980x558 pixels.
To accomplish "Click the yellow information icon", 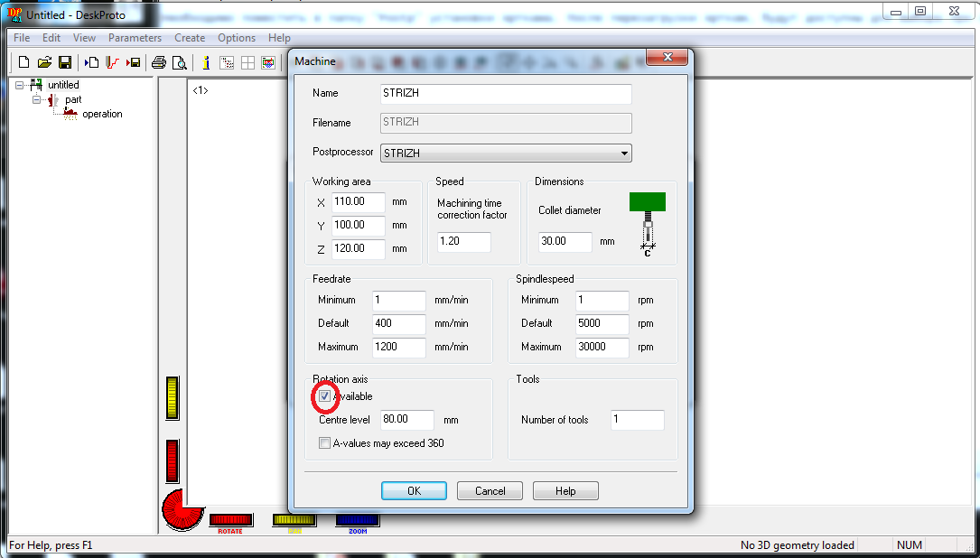I will click(206, 62).
